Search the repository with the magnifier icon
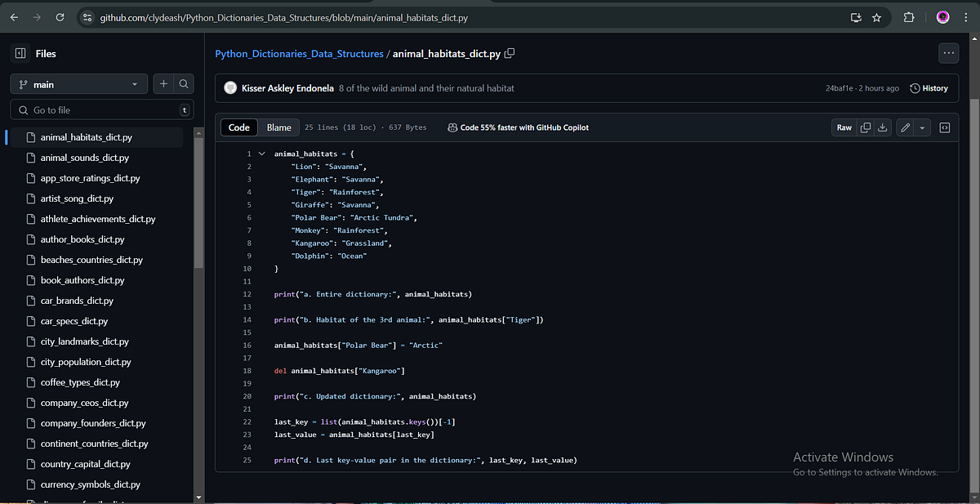The height and width of the screenshot is (504, 980). [x=183, y=83]
